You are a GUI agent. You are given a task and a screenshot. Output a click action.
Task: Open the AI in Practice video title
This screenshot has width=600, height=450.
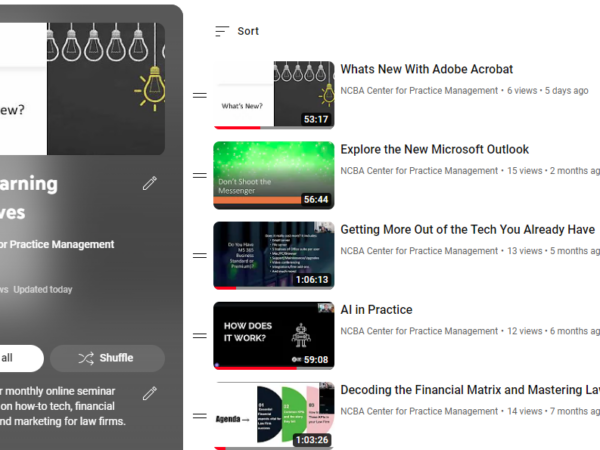pos(376,310)
